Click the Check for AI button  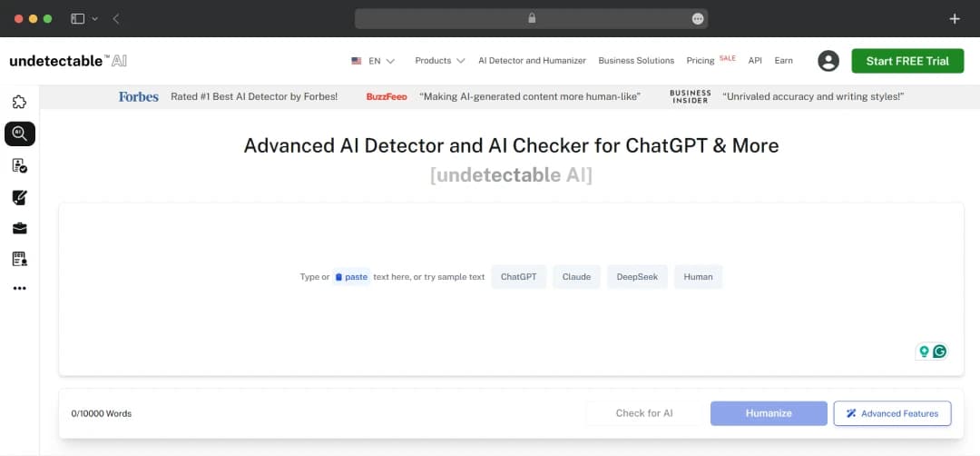tap(643, 413)
